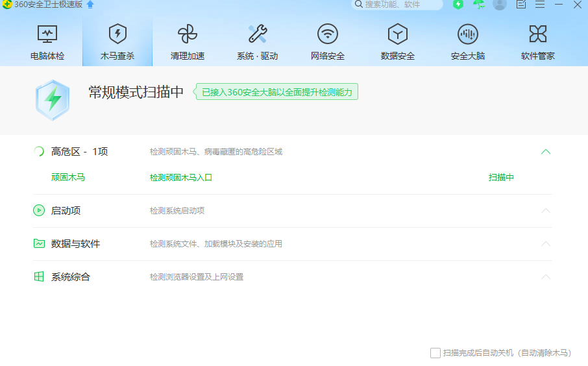
Task: Click the 系统·驱动 wrench icon
Action: [257, 34]
